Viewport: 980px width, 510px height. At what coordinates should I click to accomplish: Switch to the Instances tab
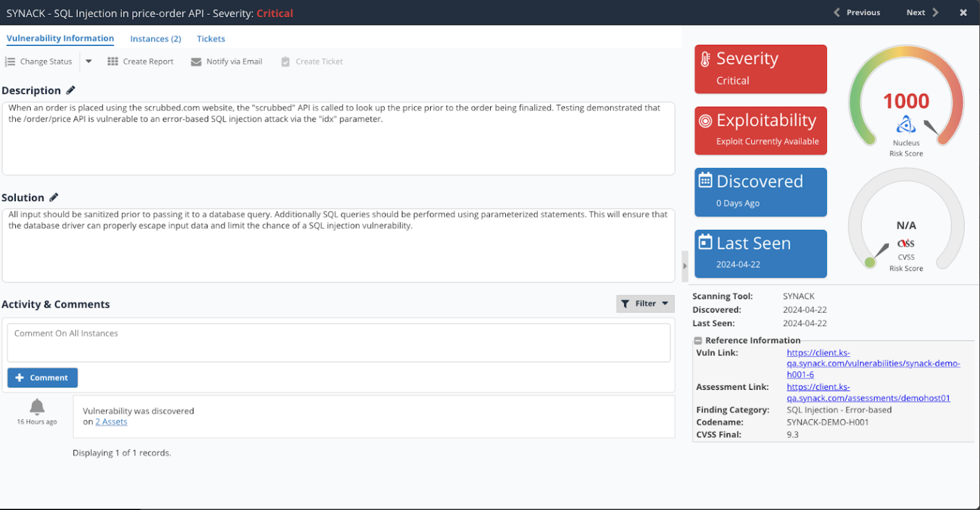pyautogui.click(x=155, y=38)
